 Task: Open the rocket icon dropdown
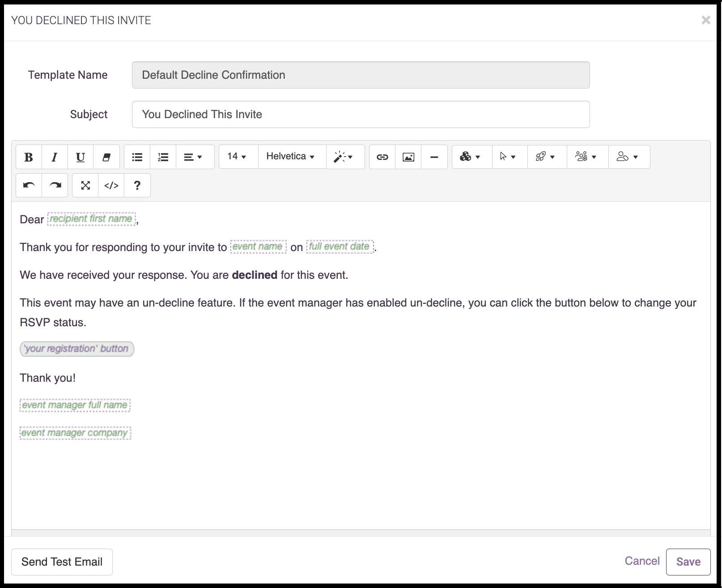[547, 157]
